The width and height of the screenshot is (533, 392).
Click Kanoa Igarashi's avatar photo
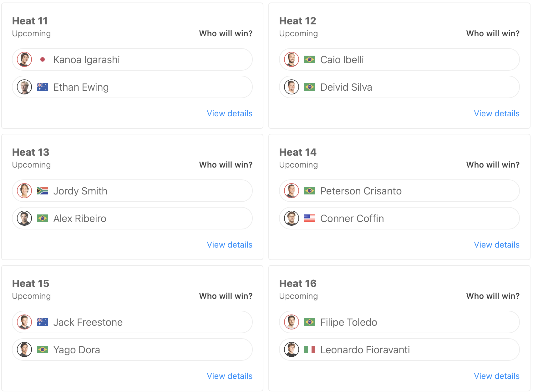24,59
